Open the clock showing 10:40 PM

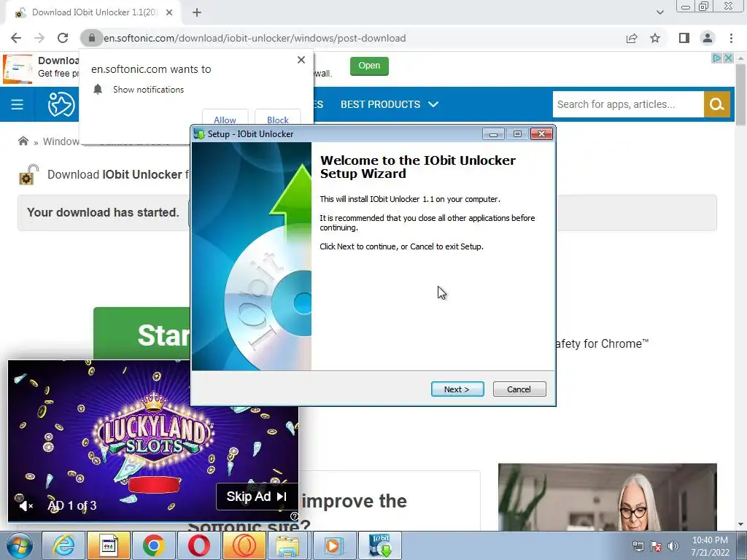coord(710,546)
